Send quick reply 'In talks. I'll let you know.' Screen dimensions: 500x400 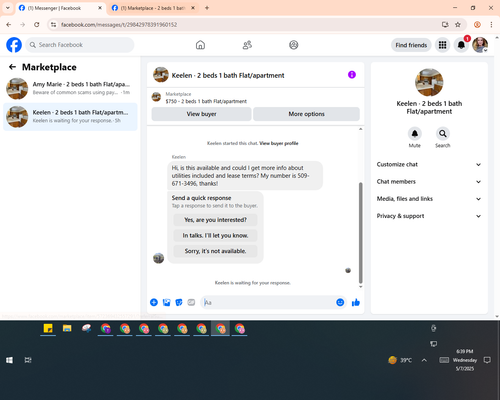215,235
